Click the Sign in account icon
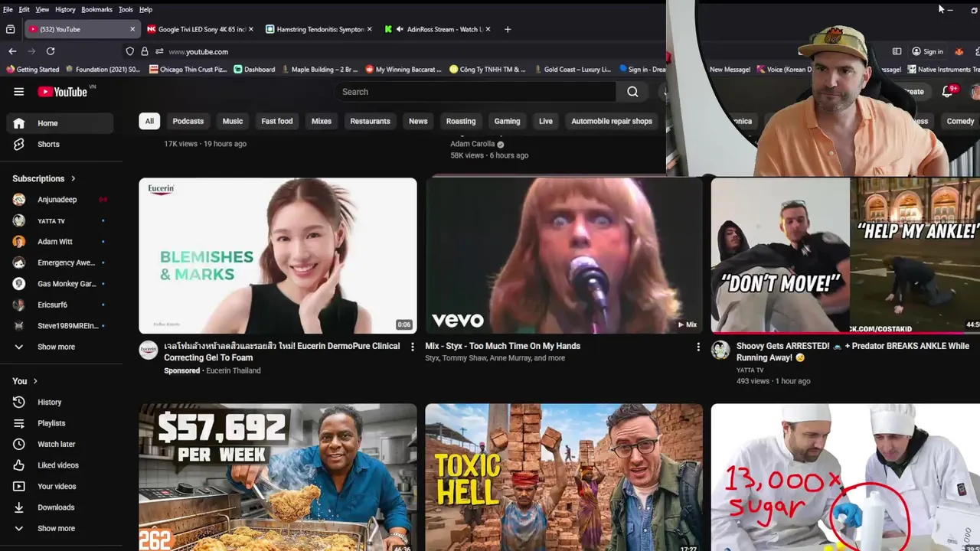Viewport: 980px width, 551px height. (x=916, y=51)
